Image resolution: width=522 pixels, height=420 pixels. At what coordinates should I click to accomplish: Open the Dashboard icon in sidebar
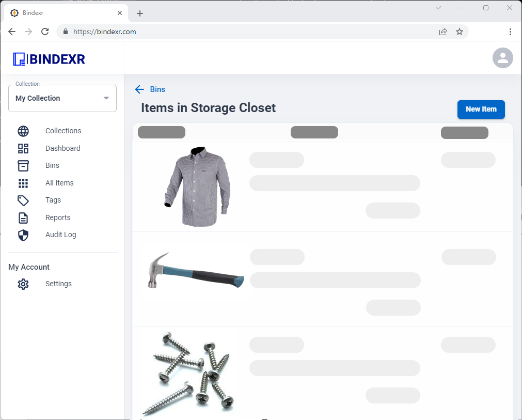pyautogui.click(x=23, y=148)
